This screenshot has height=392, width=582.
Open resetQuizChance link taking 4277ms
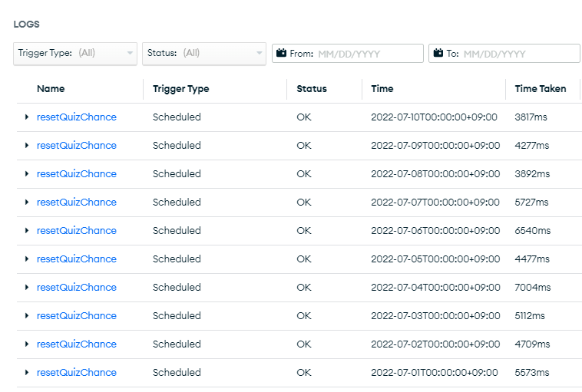tap(77, 146)
